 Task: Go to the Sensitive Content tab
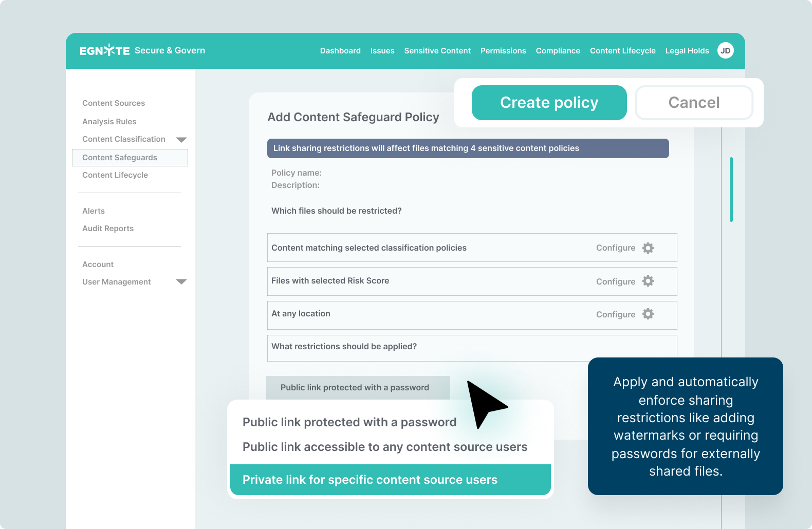pyautogui.click(x=437, y=51)
